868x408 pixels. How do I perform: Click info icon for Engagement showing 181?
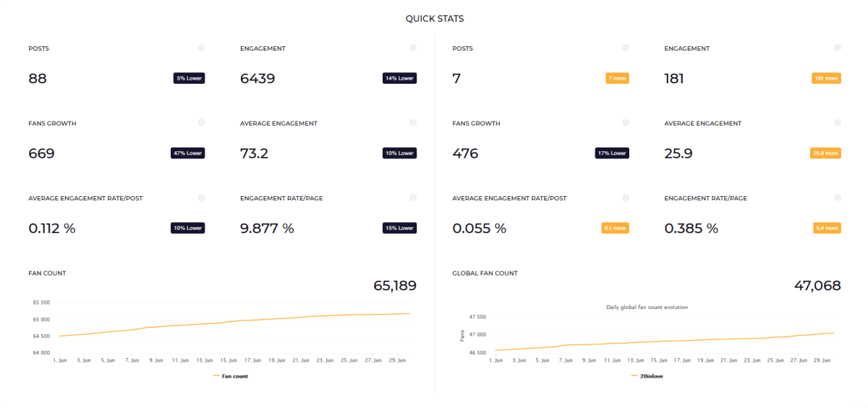tap(838, 48)
